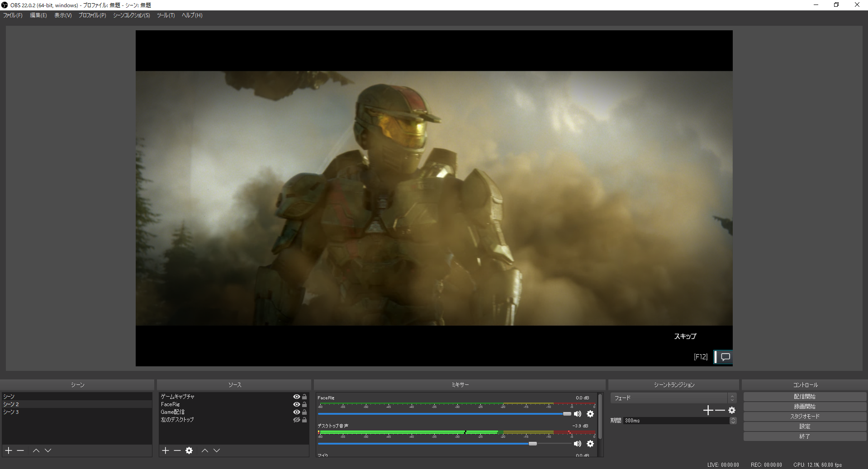Show the 左のデスクトップ source via eye icon
The height and width of the screenshot is (469, 868).
pos(297,420)
